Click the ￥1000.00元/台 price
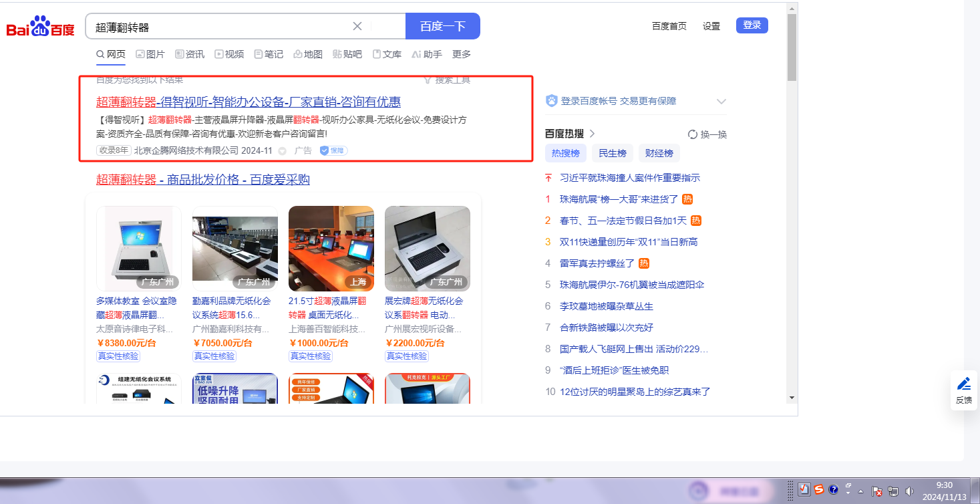The width and height of the screenshot is (980, 504). (319, 343)
